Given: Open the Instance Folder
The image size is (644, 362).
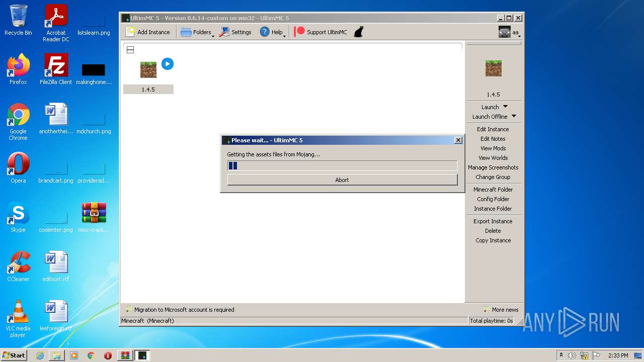Looking at the screenshot, I should click(493, 209).
